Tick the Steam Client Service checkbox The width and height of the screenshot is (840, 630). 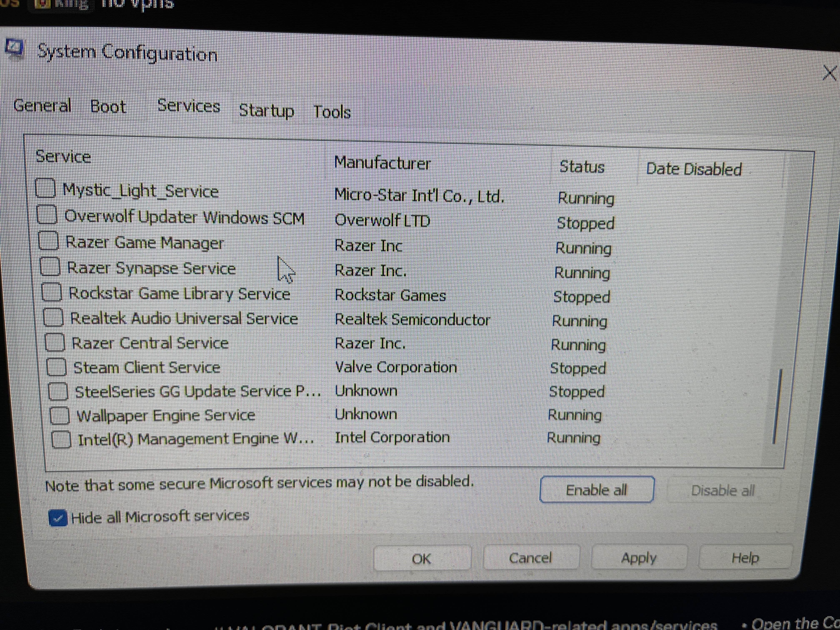pos(57,367)
